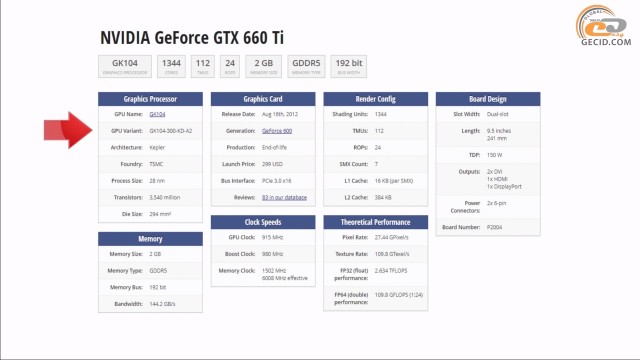Viewport: 640px width, 360px height.
Task: Select the FP64 performance value 109.8 GFLOPS
Action: pyautogui.click(x=391, y=295)
